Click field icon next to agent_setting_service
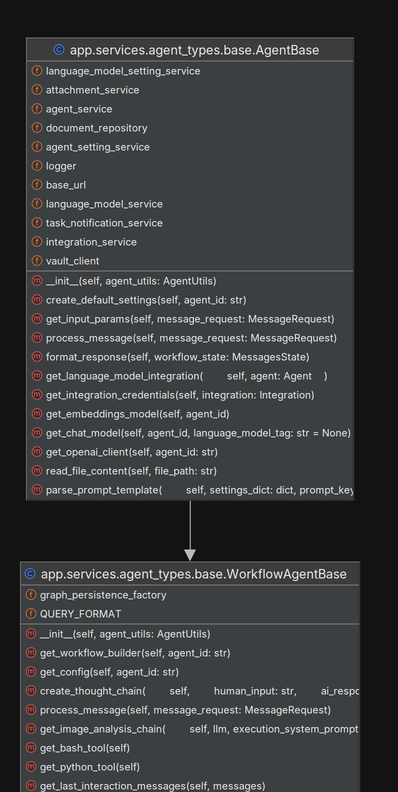The height and width of the screenshot is (792, 398). coord(37,147)
